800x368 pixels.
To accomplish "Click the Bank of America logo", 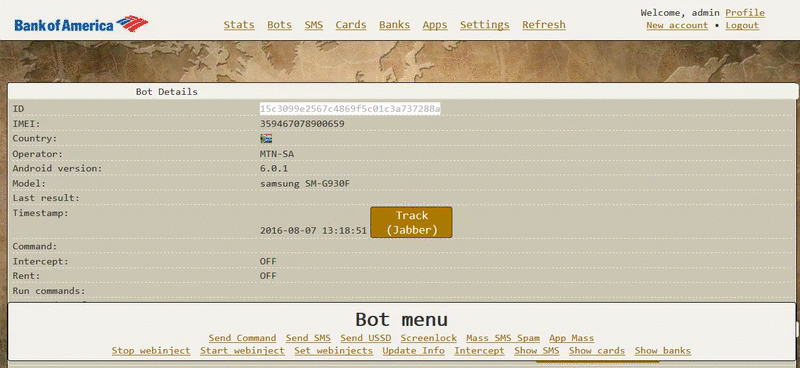I will tap(81, 24).
